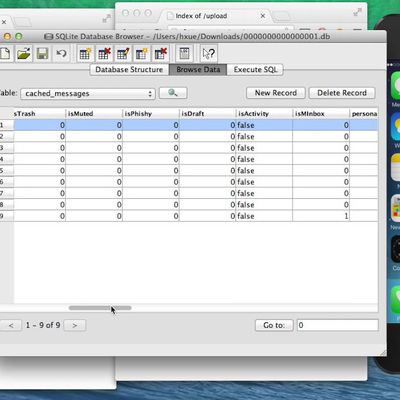The width and height of the screenshot is (400, 400).
Task: Click the isMuted column header
Action: coord(94,114)
